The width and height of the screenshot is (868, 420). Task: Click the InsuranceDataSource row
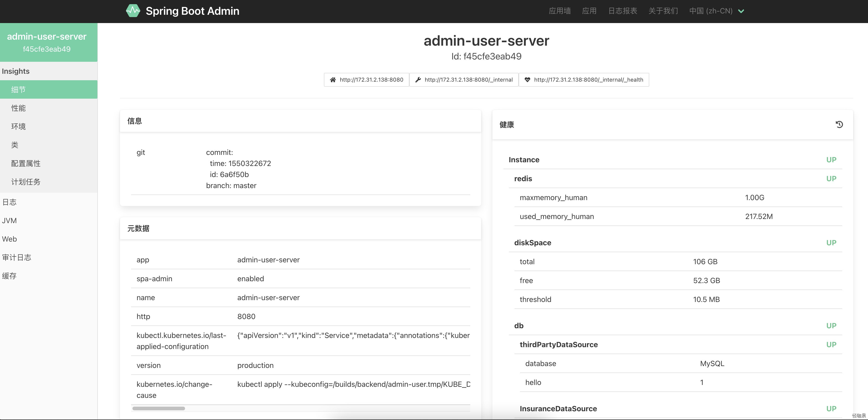(x=678, y=409)
